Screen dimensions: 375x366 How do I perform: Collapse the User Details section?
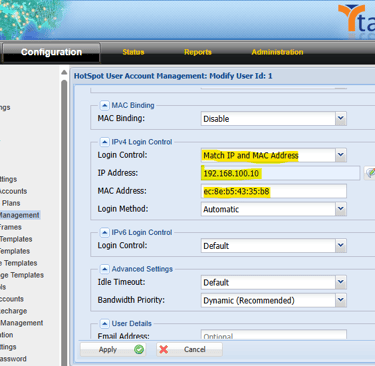pos(104,323)
